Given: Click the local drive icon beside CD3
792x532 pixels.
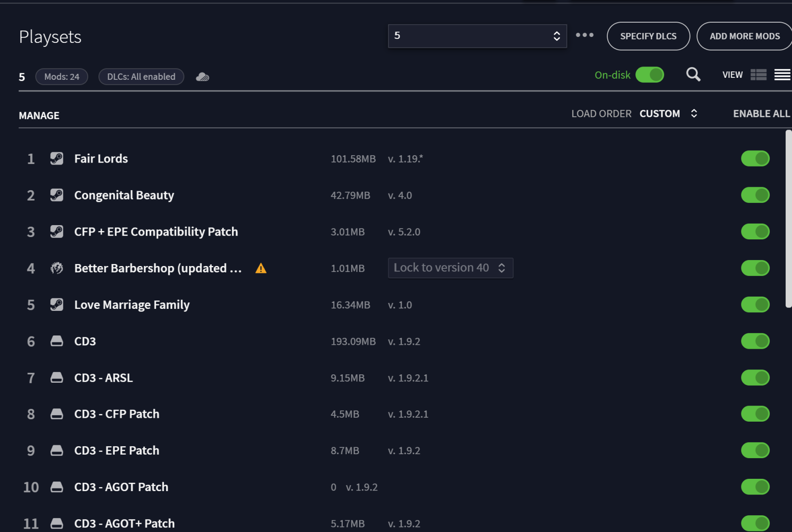Looking at the screenshot, I should pyautogui.click(x=57, y=341).
